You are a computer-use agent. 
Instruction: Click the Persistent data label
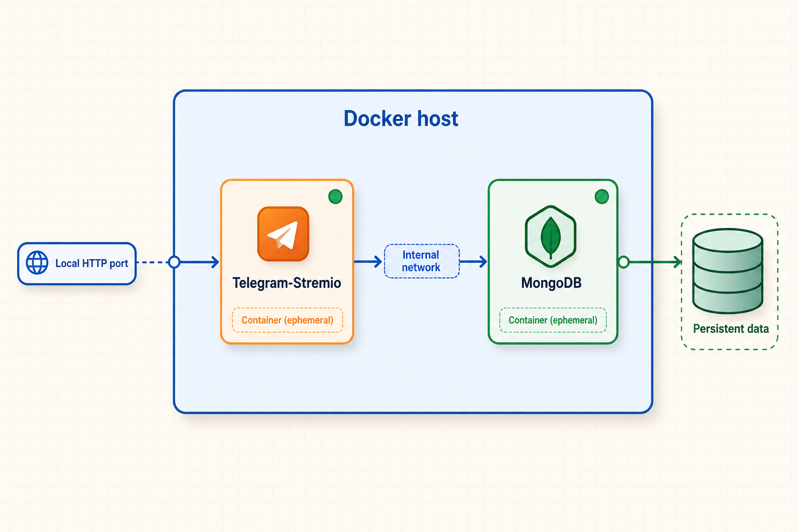pyautogui.click(x=730, y=329)
